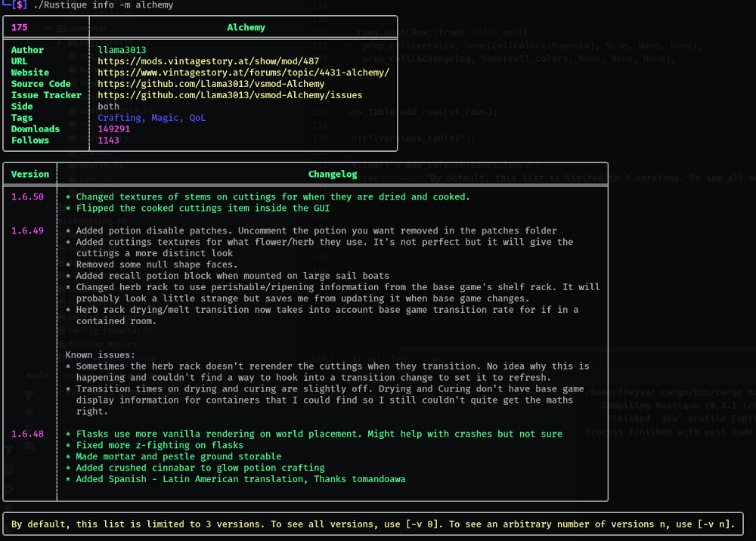This screenshot has width=756, height=541.
Task: Click the mortar and pestle ground storable line
Action: (x=174, y=456)
